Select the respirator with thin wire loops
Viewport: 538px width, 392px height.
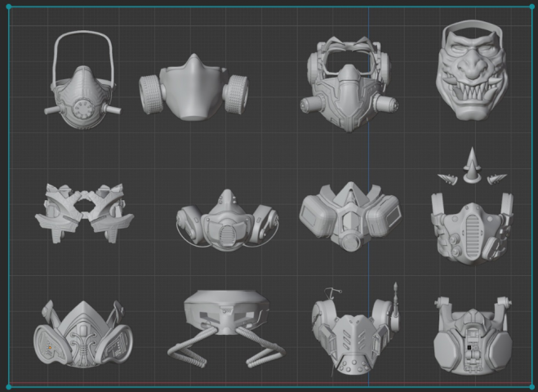227,220
